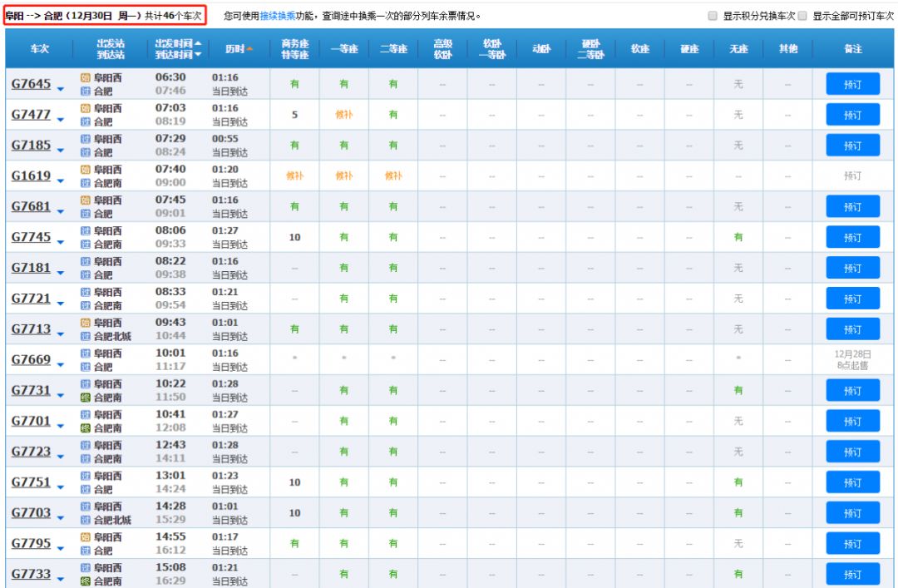Click the green 终 terminus icon on G7731
The height and width of the screenshot is (588, 898).
pyautogui.click(x=85, y=398)
